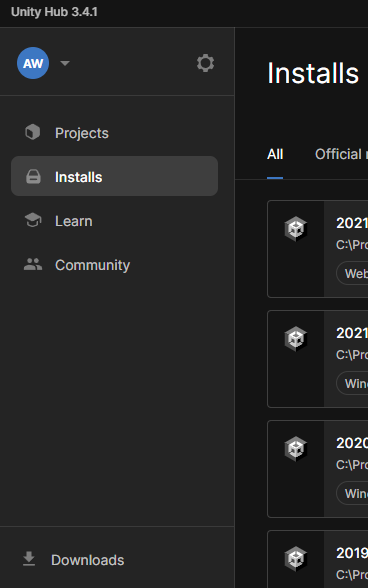
Task: Click the 2019 editor version text
Action: (x=352, y=553)
